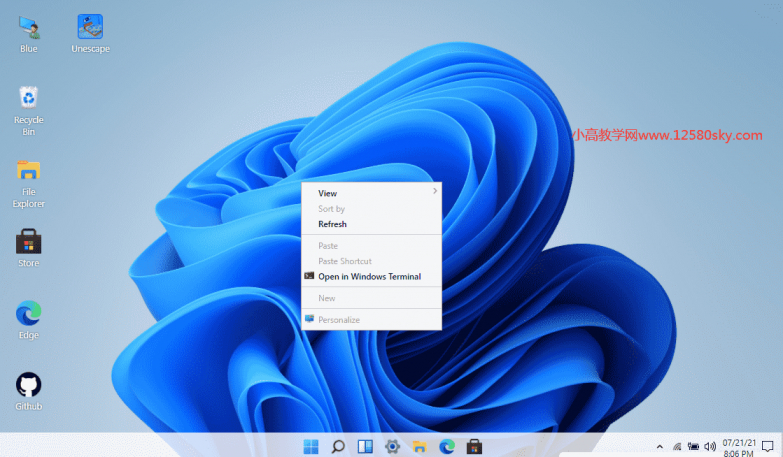Click the date and time clock

[737, 446]
